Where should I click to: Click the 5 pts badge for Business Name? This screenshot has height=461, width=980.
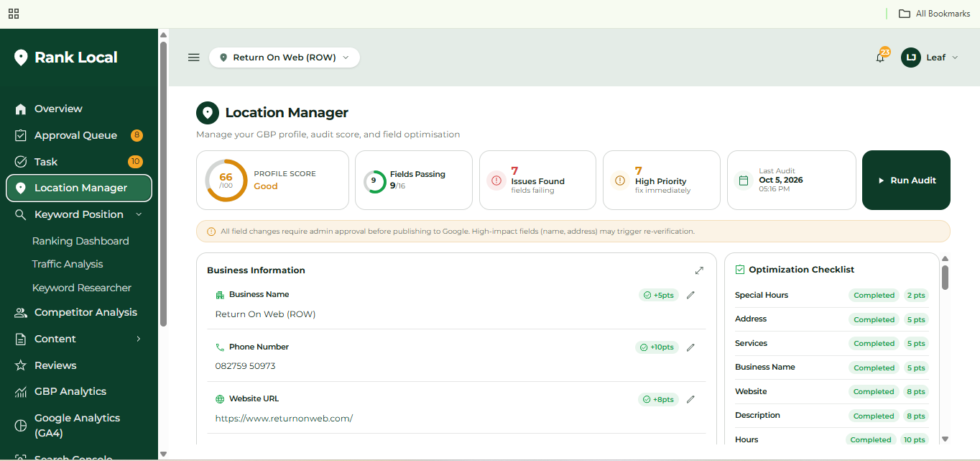[916, 368]
